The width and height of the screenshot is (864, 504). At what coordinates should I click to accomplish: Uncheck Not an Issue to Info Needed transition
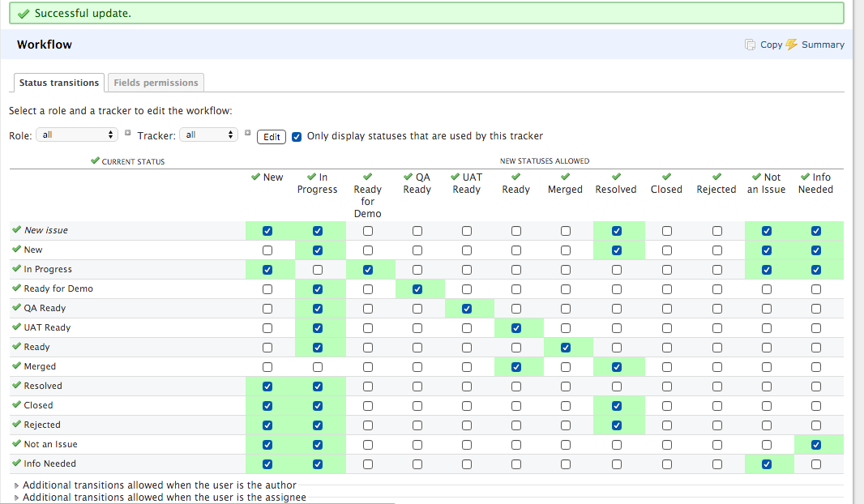click(816, 445)
